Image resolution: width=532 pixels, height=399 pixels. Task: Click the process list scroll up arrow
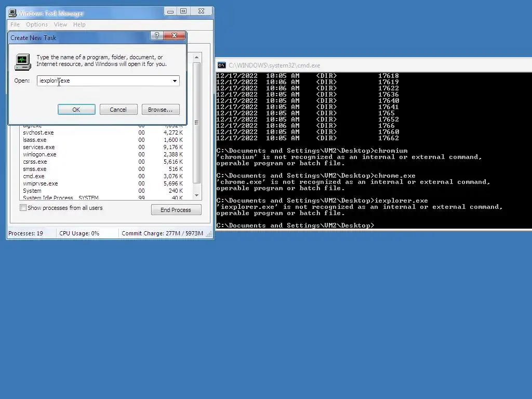coord(196,57)
